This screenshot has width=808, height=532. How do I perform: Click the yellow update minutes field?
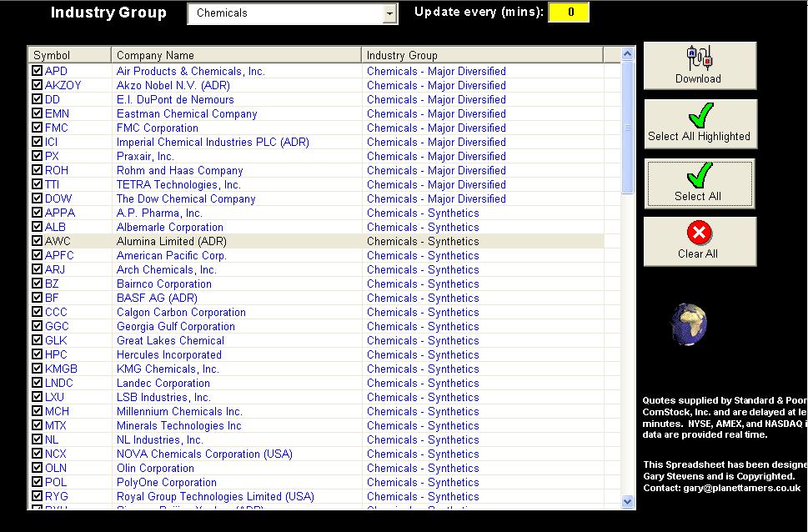[x=569, y=13]
